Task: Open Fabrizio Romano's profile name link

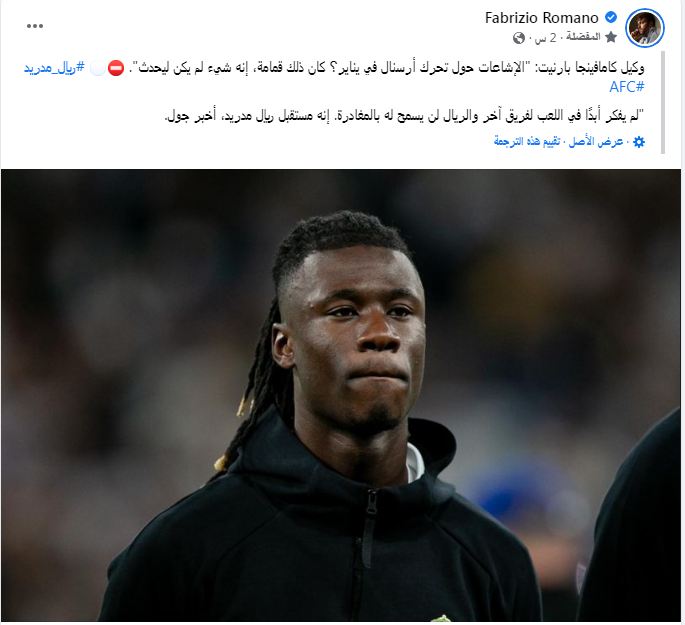Action: [x=541, y=18]
